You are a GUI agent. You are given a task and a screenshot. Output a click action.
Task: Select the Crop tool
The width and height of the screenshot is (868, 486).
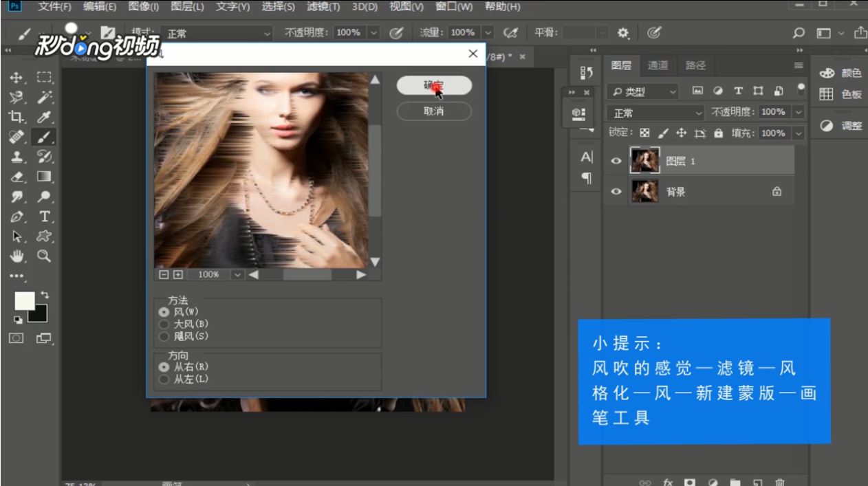17,117
